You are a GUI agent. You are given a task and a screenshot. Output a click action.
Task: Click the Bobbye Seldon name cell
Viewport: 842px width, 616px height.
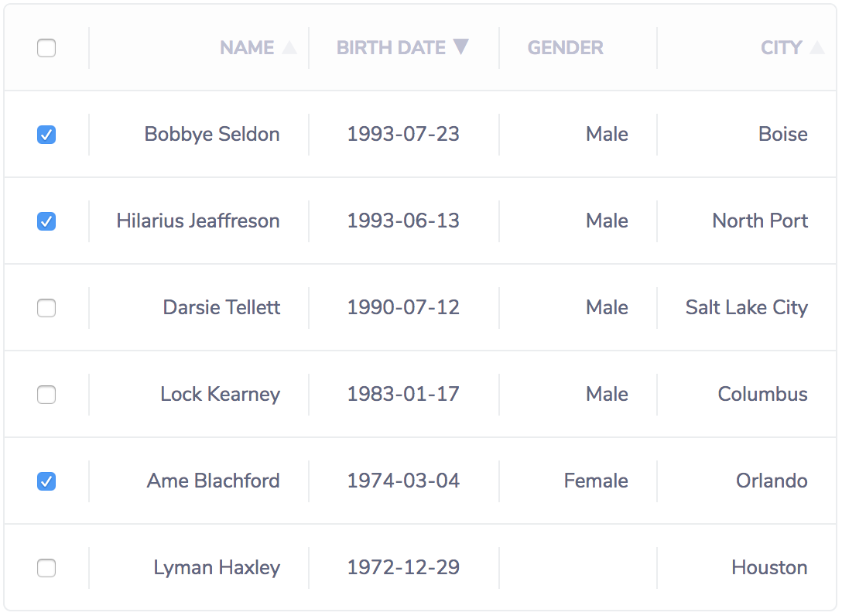(x=212, y=135)
